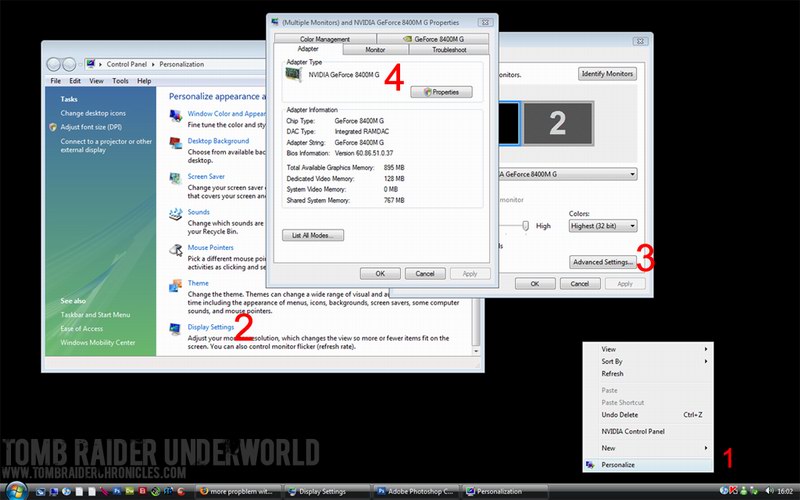
Task: Switch to the GeForce 8400M G tab
Action: click(x=433, y=39)
